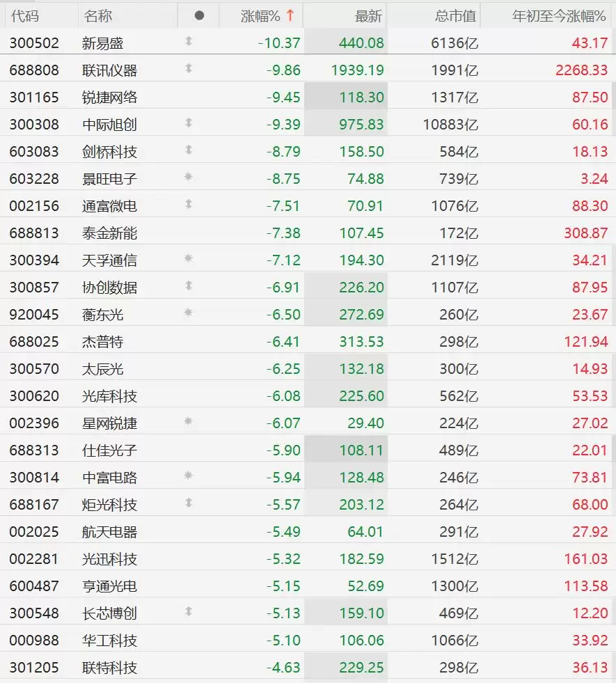
Task: Open stock 炬光科技
Action: tap(109, 504)
